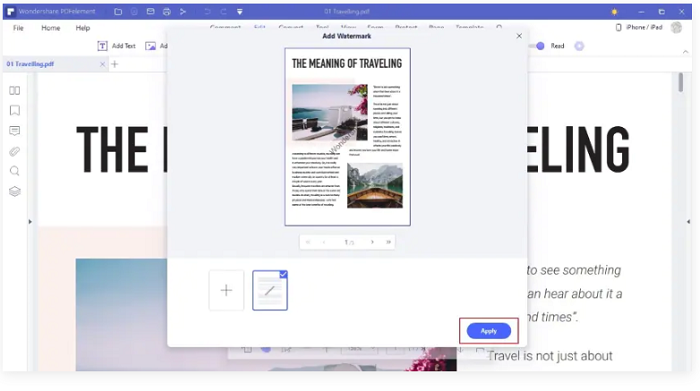Expand the left sidebar panel arrow
This screenshot has width=700, height=391.
pos(30,221)
